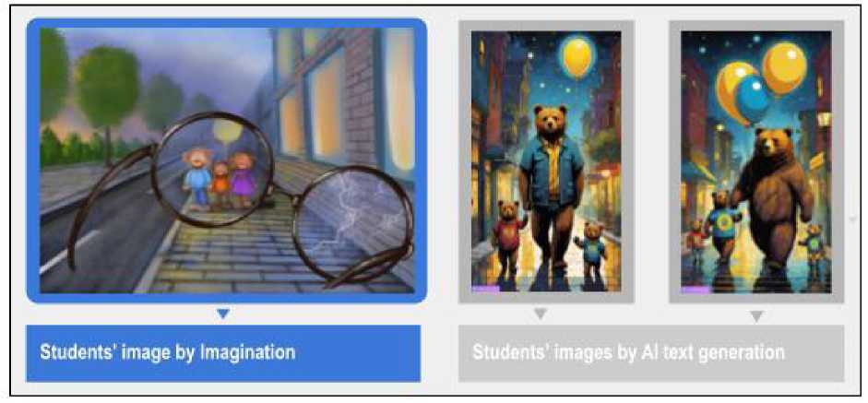The height and width of the screenshot is (403, 868).
Task: Click the blue balloon in the second bear painting
Action: click(752, 99)
